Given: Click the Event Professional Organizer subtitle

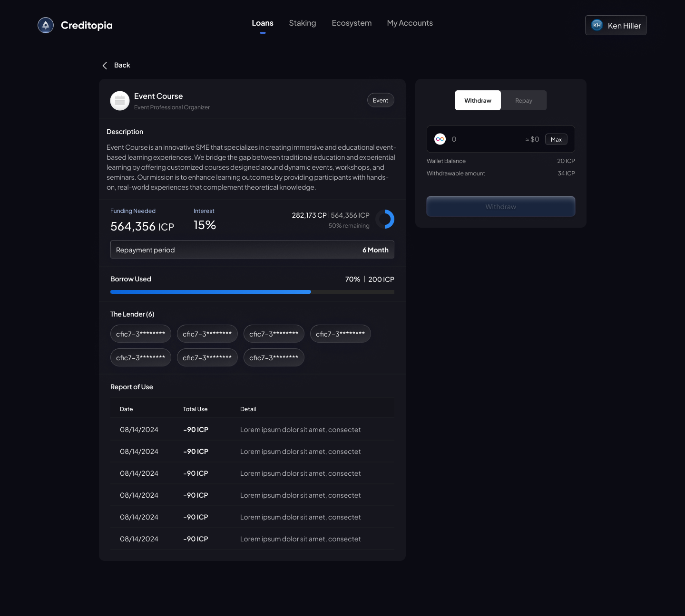Looking at the screenshot, I should [x=172, y=107].
